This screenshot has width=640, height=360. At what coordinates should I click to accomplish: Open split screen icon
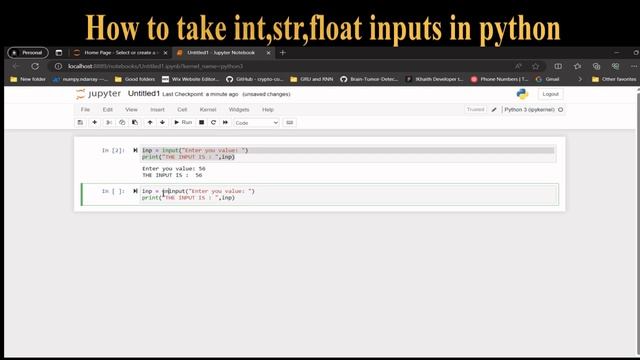558,66
